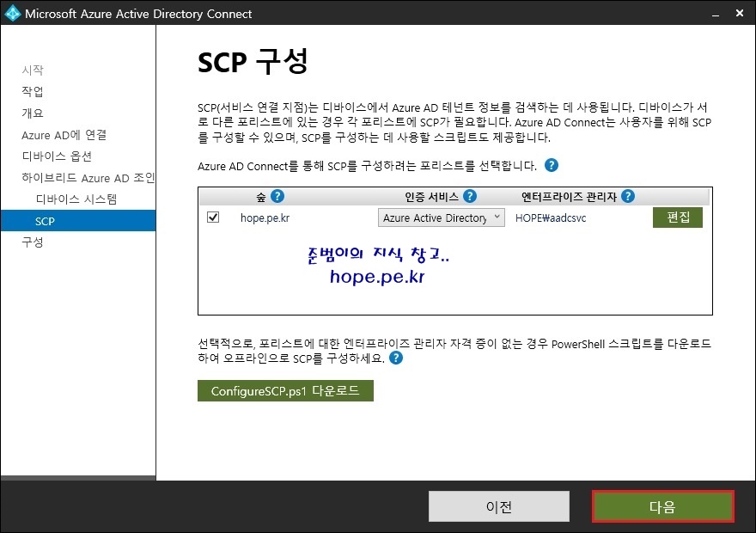Click the 엔터프라이즈 관리자 column header
The image size is (756, 533).
click(x=569, y=197)
